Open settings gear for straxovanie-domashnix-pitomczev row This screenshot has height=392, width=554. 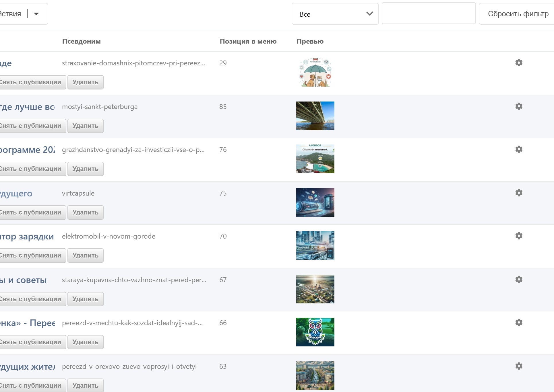click(x=519, y=63)
